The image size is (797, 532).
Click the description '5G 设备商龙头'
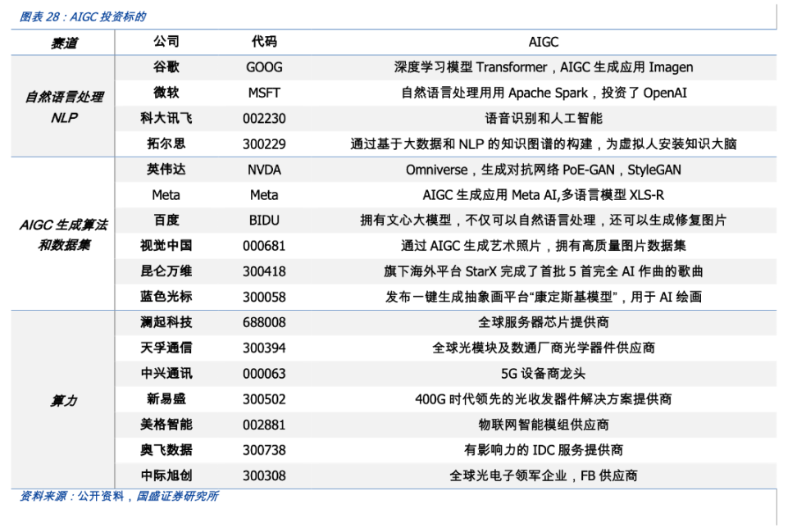click(x=544, y=374)
